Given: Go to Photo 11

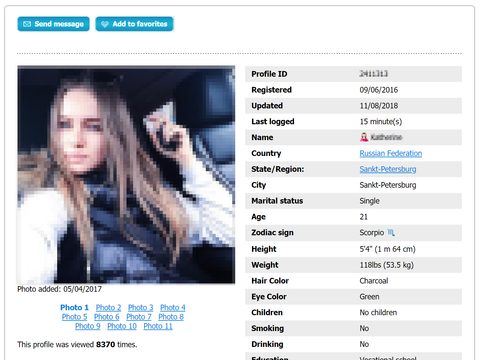Looking at the screenshot, I should (158, 326).
